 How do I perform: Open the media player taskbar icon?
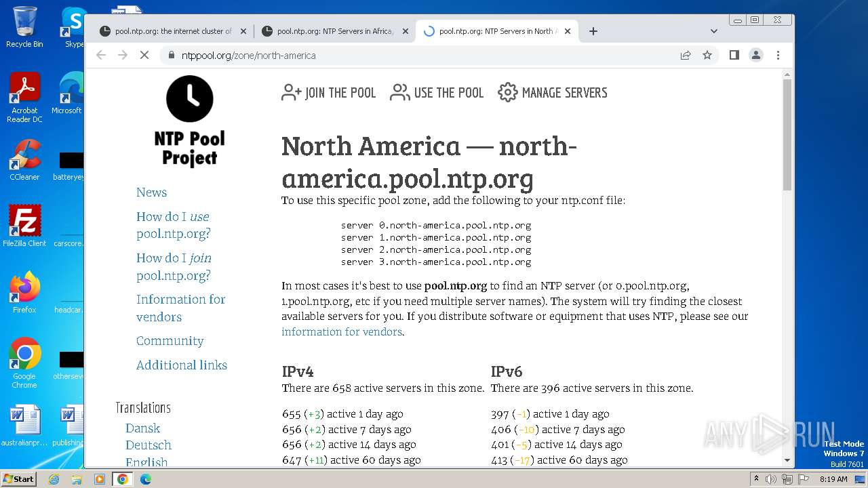coord(99,479)
